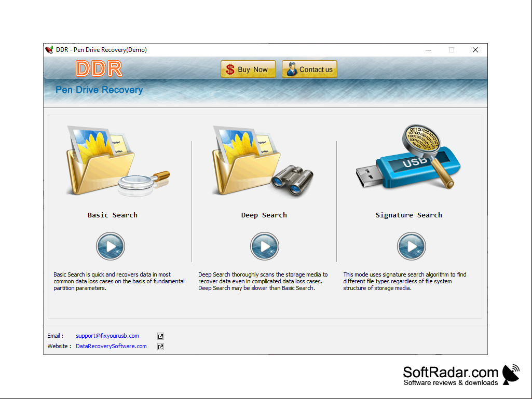Click the 'Website :' label
Viewport: 532px width, 399px height.
(x=59, y=346)
